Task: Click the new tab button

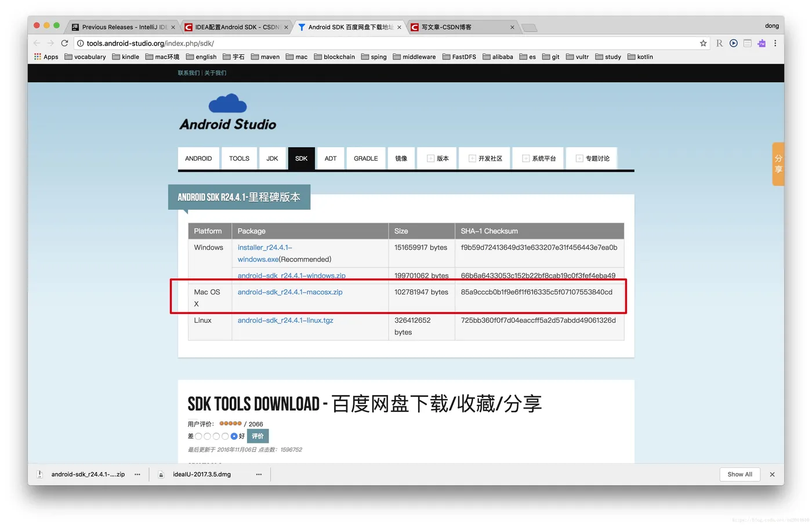Action: coord(529,28)
